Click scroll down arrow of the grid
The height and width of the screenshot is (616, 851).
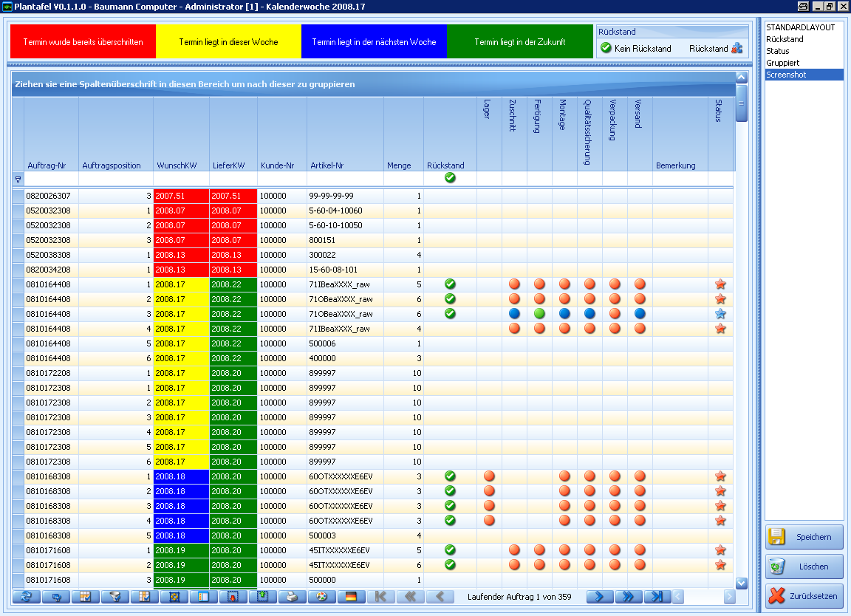[742, 583]
